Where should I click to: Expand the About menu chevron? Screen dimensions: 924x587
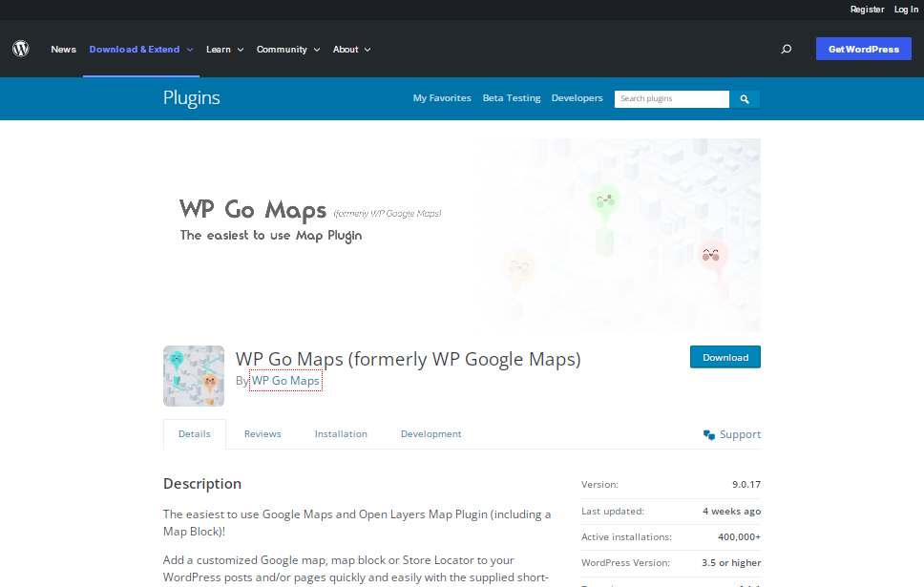367,50
